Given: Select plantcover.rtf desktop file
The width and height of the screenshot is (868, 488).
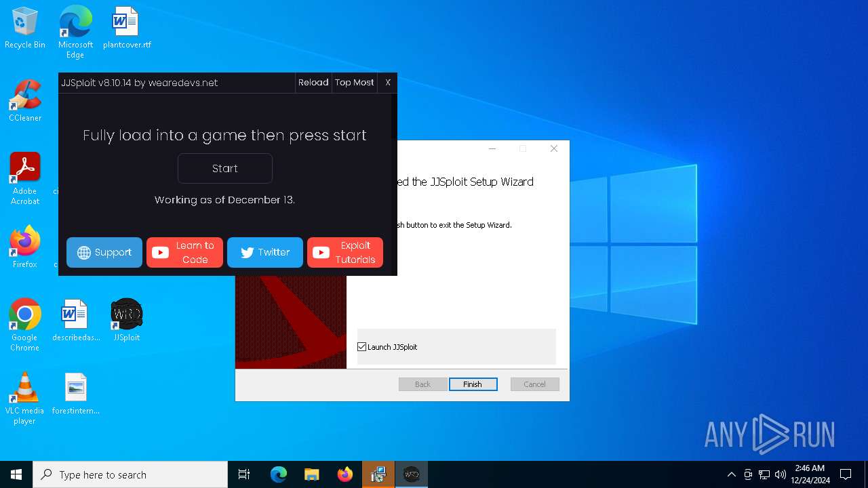Looking at the screenshot, I should click(127, 28).
